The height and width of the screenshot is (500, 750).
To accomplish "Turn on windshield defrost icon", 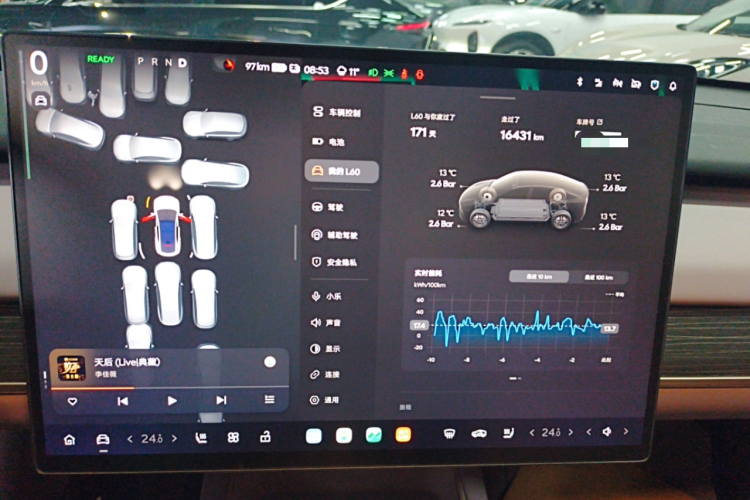I will [449, 433].
